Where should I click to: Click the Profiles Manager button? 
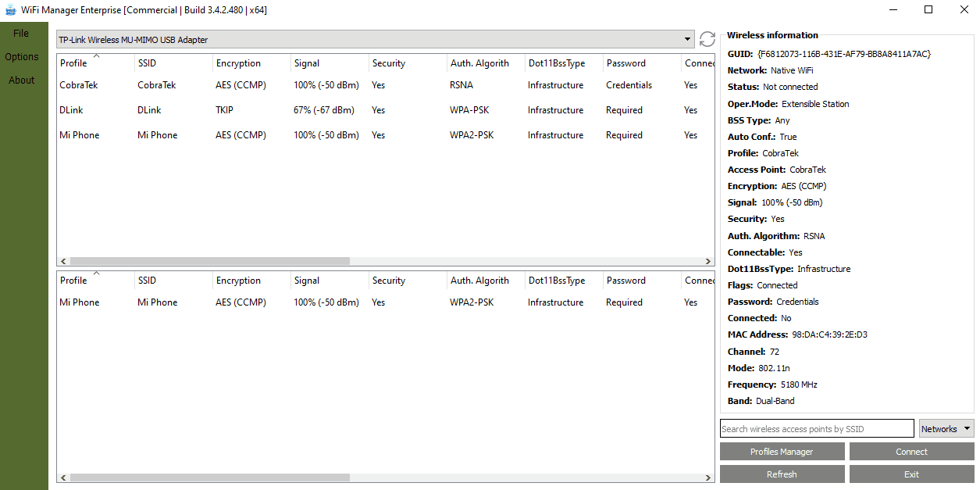[x=782, y=452]
